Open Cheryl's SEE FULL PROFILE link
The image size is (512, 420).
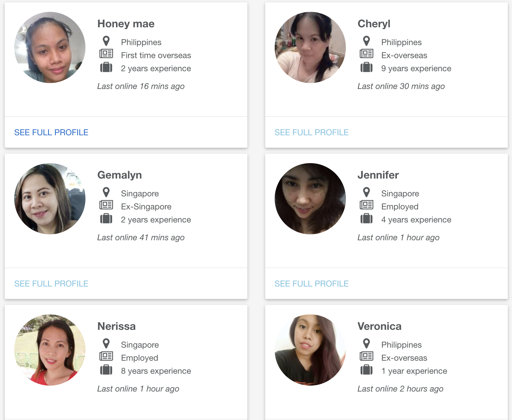[311, 132]
